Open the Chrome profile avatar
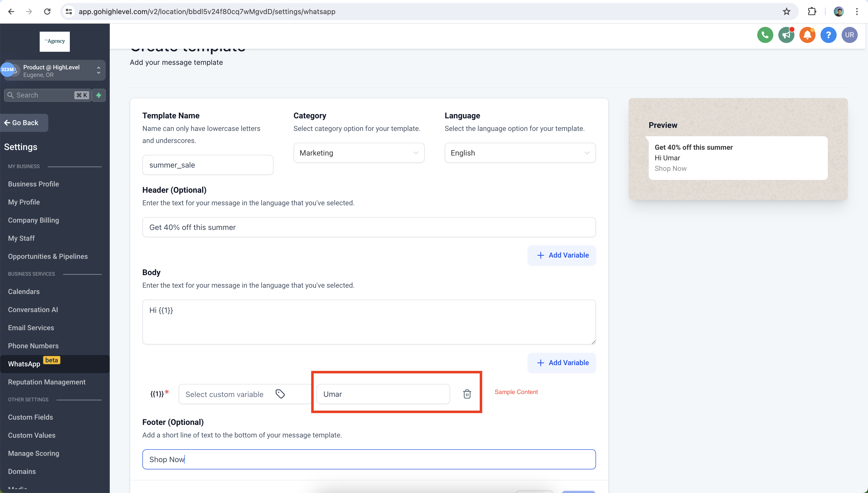This screenshot has width=868, height=493. coord(839,12)
